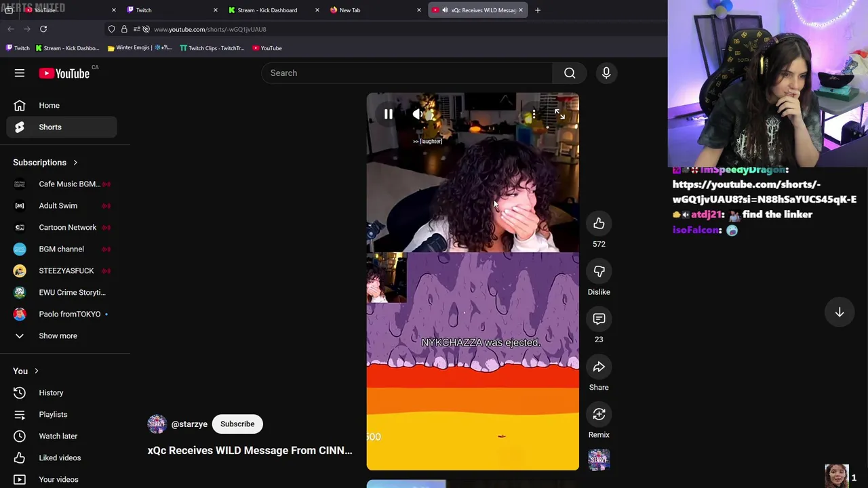Screen dimensions: 868x488
Task: Share this Short
Action: click(599, 367)
